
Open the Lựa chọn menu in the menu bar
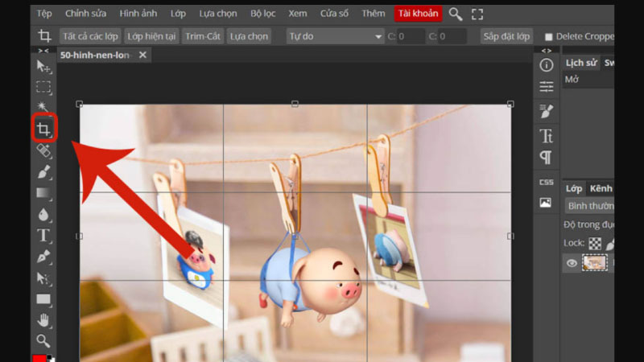coord(218,14)
